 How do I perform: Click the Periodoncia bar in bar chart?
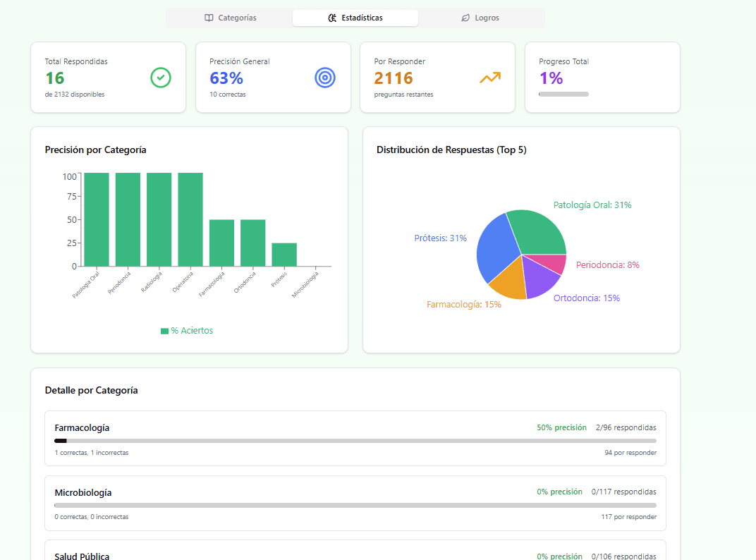click(x=128, y=219)
